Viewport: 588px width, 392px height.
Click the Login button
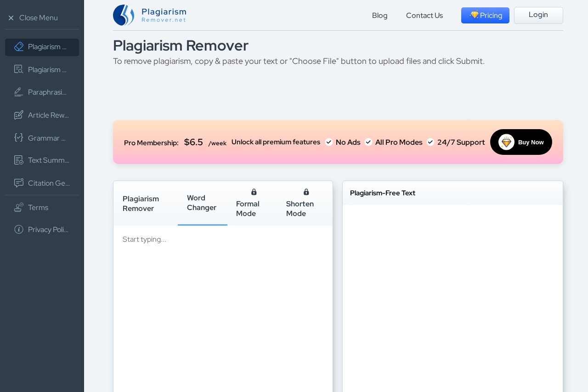(x=538, y=15)
